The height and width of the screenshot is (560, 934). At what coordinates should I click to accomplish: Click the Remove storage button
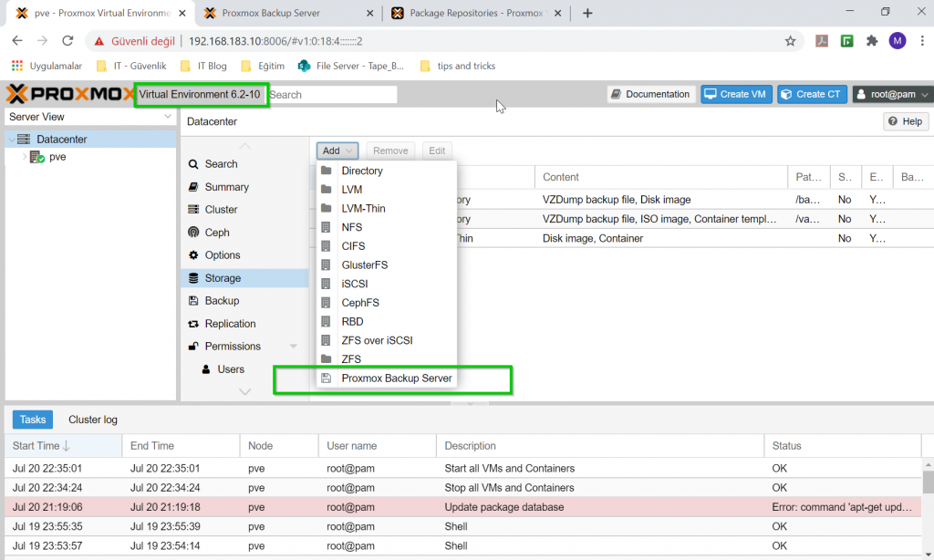pyautogui.click(x=390, y=150)
